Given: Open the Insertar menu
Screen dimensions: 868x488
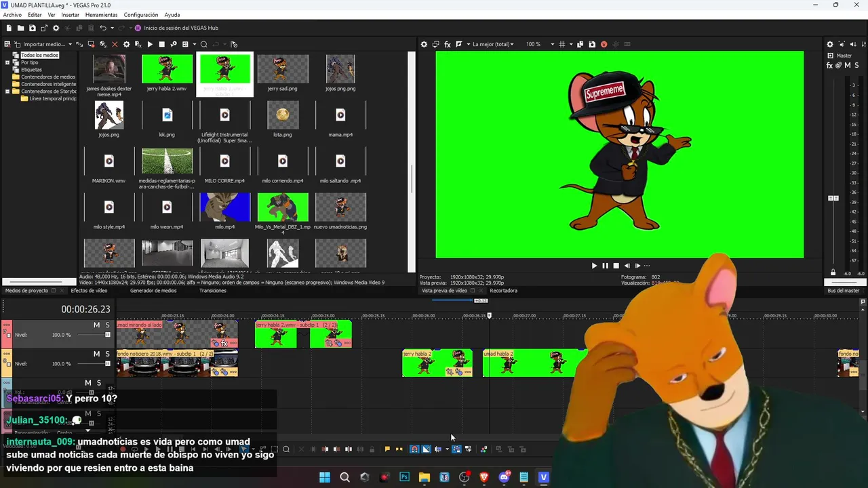Looking at the screenshot, I should click(x=70, y=14).
